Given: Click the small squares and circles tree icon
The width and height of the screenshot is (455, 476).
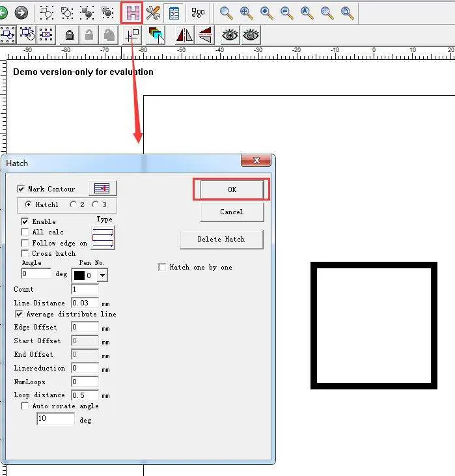Looking at the screenshot, I should point(198,13).
